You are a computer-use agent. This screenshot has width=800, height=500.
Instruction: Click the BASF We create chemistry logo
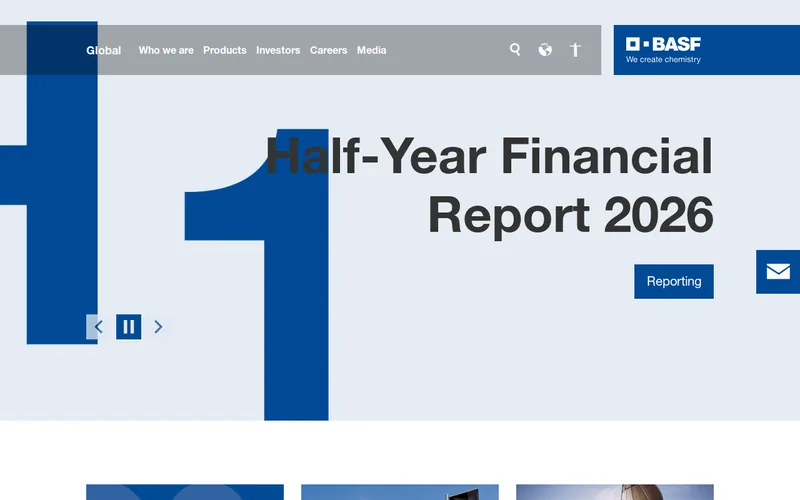pyautogui.click(x=663, y=50)
